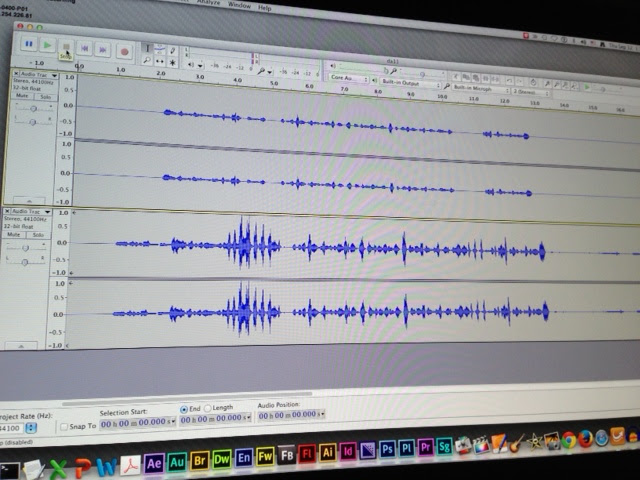The width and height of the screenshot is (640, 480).
Task: Select the Envelope tool
Action: [160, 49]
